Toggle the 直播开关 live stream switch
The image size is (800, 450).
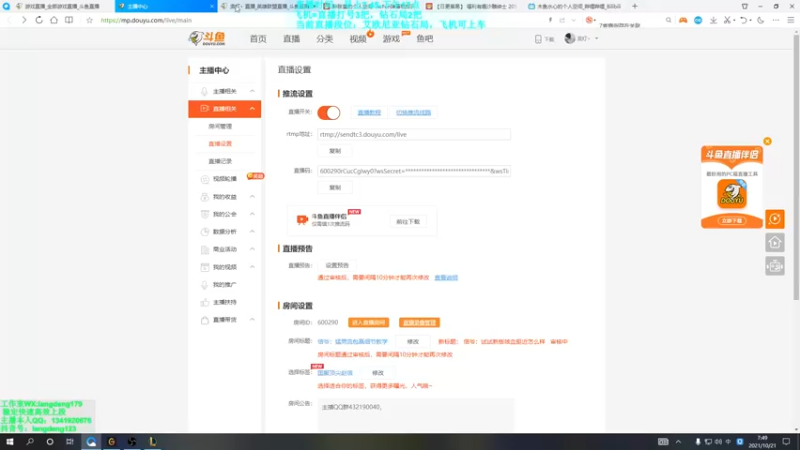(329, 113)
